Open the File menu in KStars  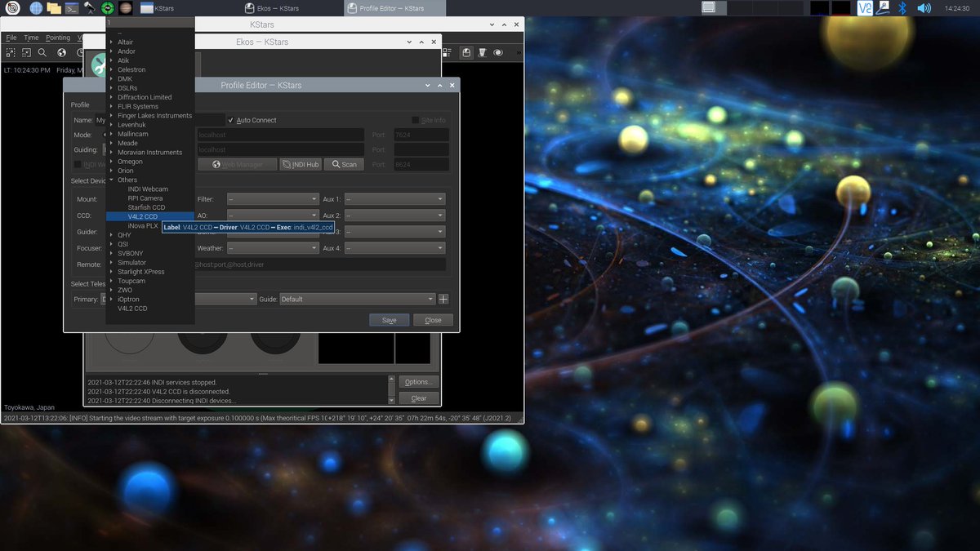pos(11,38)
